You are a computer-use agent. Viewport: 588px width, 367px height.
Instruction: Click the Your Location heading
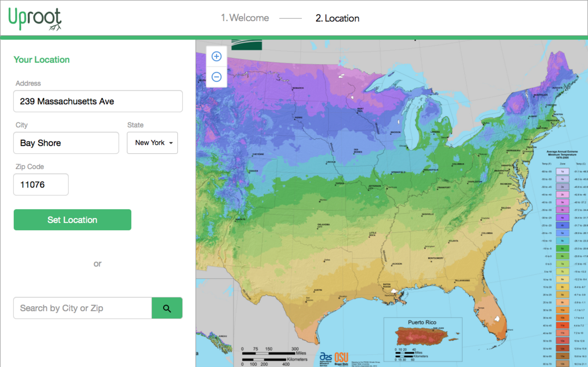pyautogui.click(x=41, y=60)
